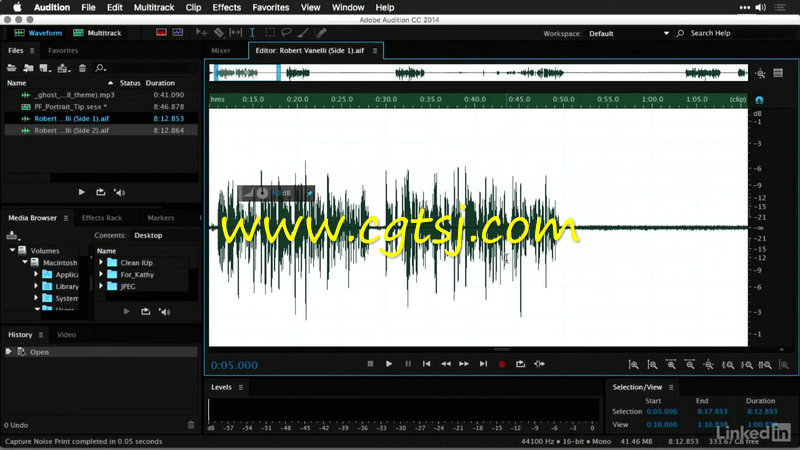Toggle Spectral Pitch Display button
This screenshot has height=450, width=800.
pyautogui.click(x=178, y=33)
